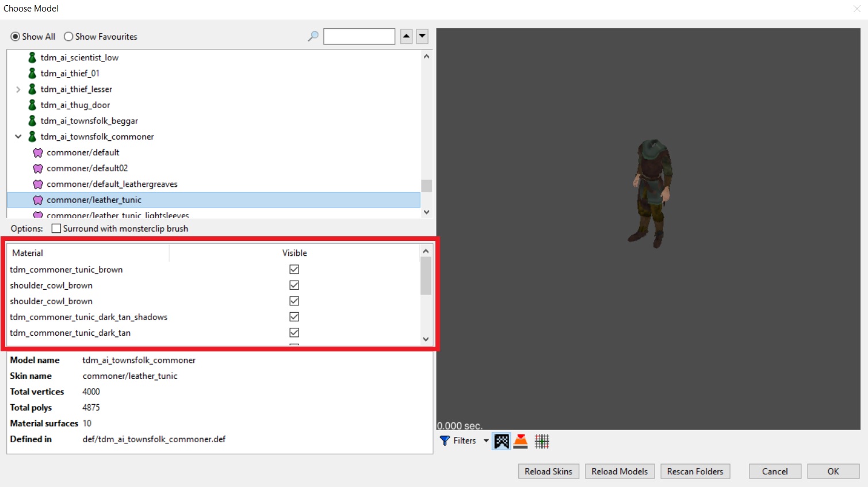The image size is (868, 487).
Task: Click the Reload Skins button
Action: coord(548,471)
